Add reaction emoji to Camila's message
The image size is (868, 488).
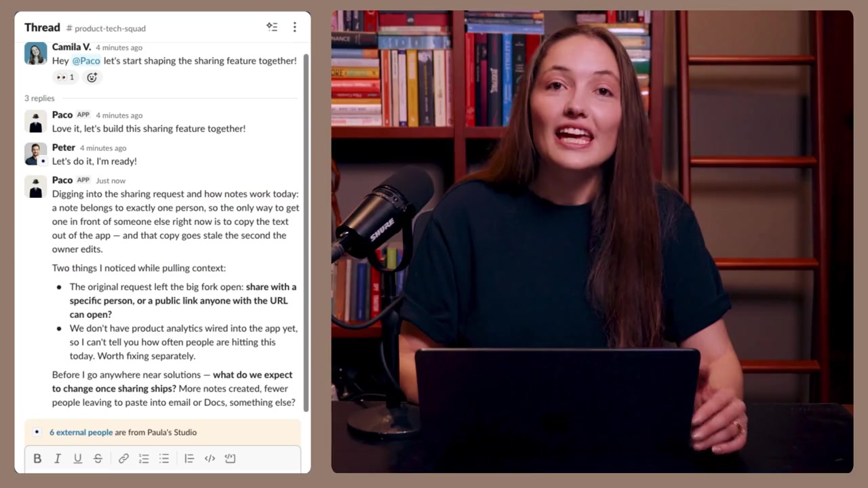[x=92, y=77]
